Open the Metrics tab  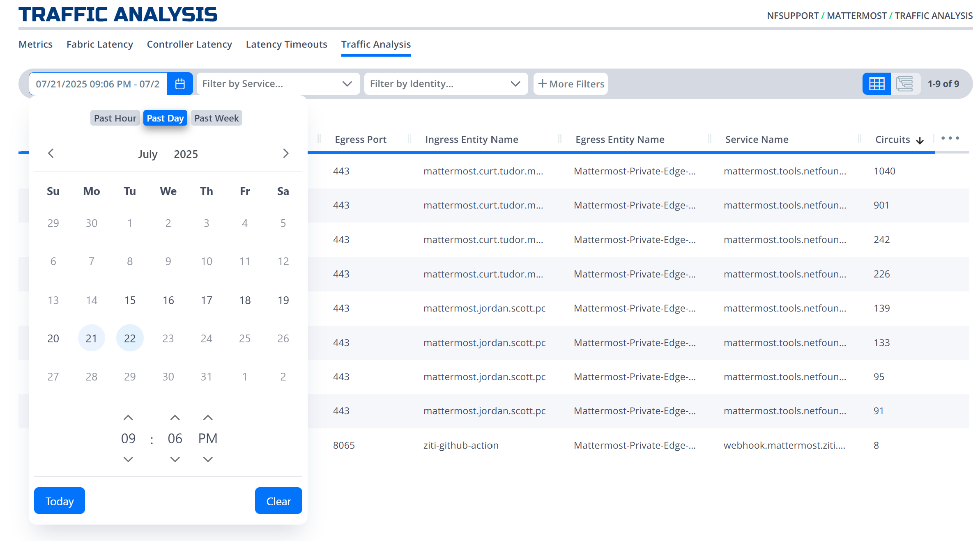click(x=36, y=44)
